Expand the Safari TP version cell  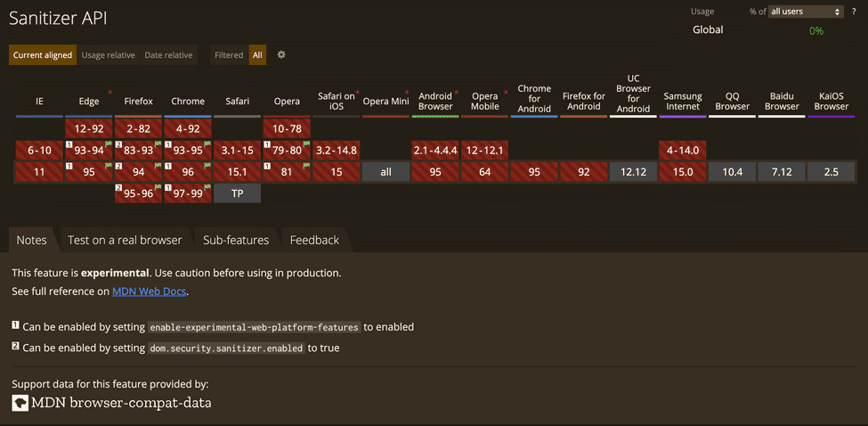(237, 193)
